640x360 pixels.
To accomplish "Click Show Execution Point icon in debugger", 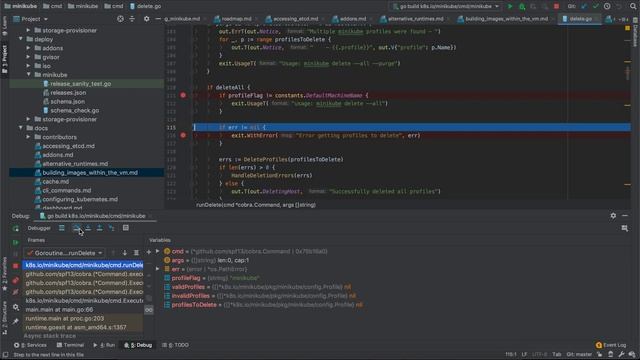I will pos(62,228).
